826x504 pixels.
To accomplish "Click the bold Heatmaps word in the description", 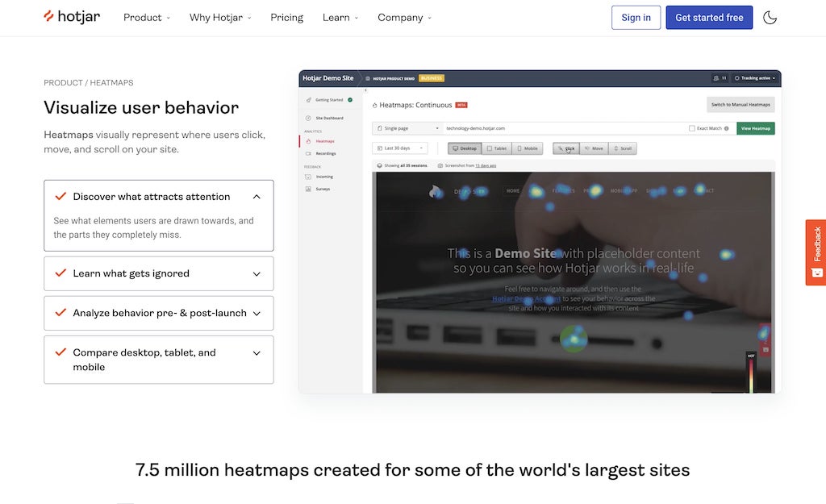I will [x=69, y=135].
